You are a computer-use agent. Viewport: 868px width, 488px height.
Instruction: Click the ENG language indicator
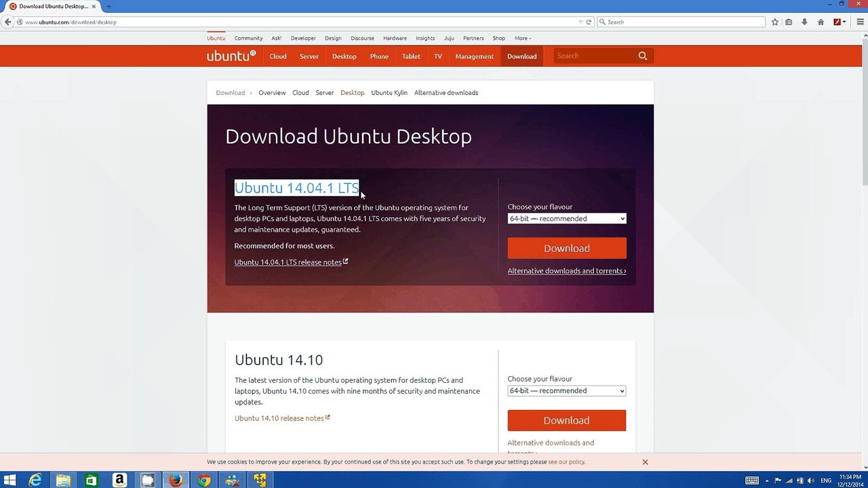(x=826, y=481)
